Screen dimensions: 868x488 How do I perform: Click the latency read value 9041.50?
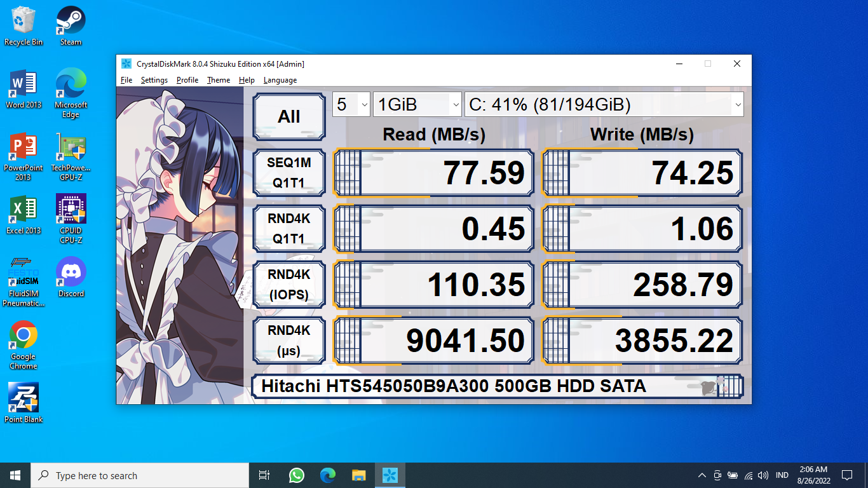pyautogui.click(x=433, y=341)
